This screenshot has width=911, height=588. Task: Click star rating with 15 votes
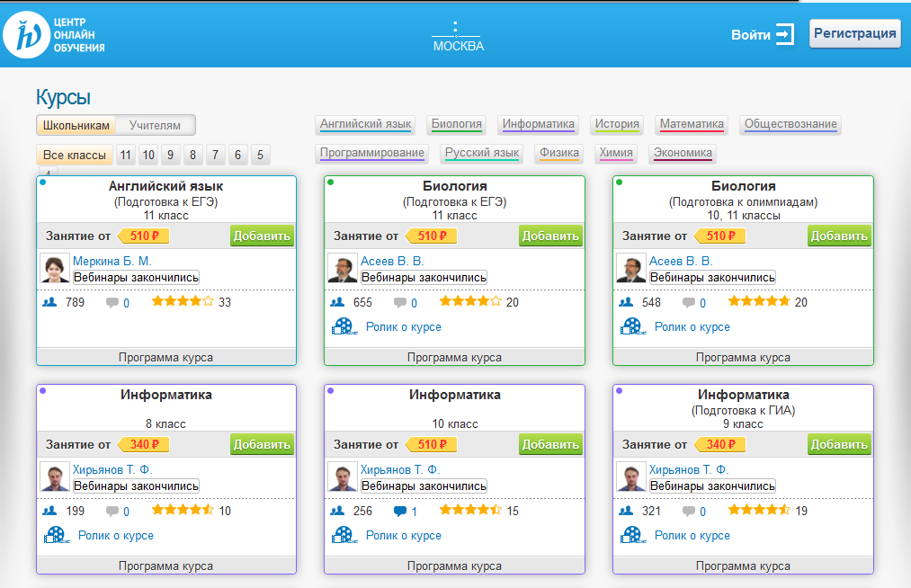[470, 510]
